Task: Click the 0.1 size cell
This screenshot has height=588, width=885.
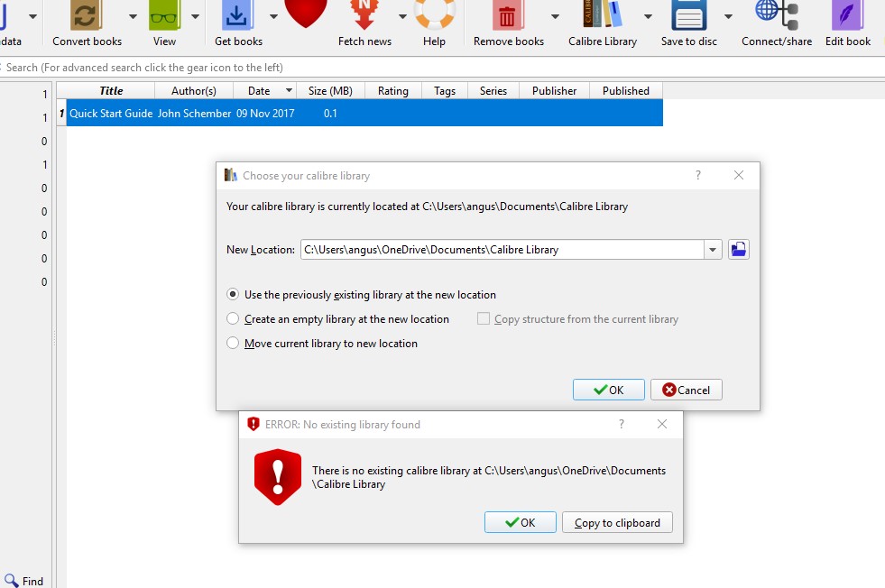Action: [x=330, y=114]
